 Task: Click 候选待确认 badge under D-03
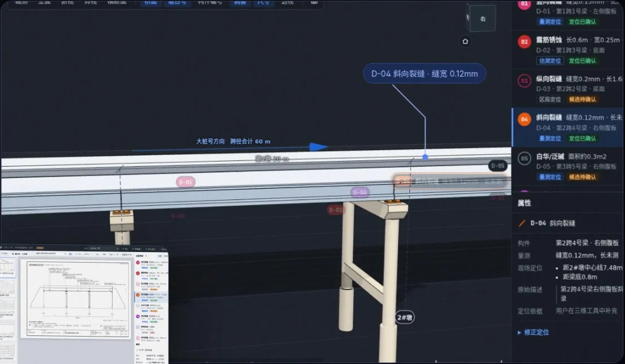click(x=582, y=99)
